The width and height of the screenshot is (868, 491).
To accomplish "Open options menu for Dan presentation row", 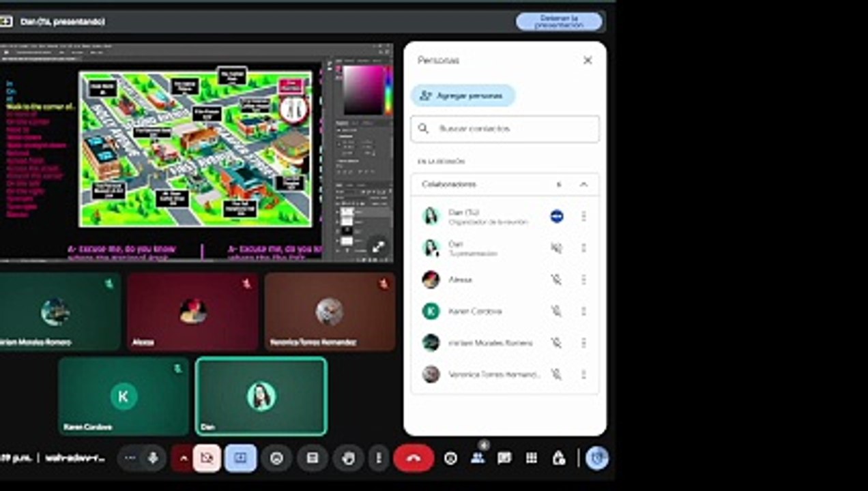I will click(x=583, y=248).
